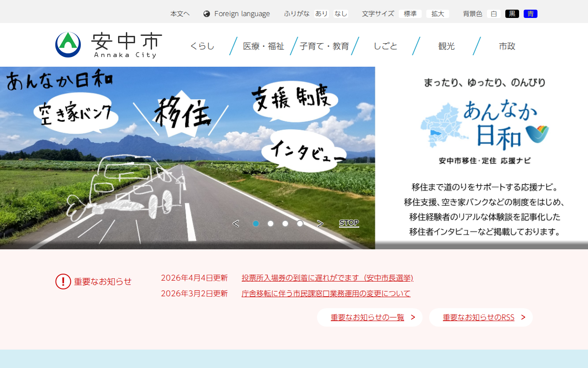Click the arrow icon on 重要なお知らせの一覧 button
Screen dimensions: 588x368
coord(412,317)
